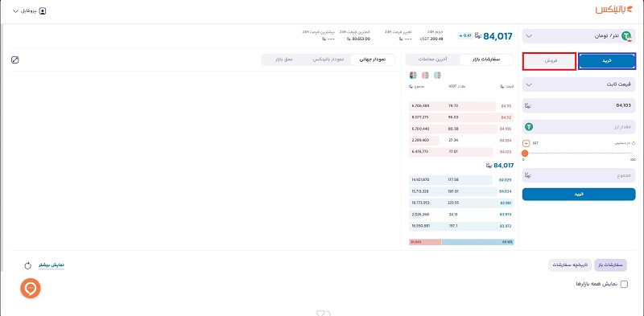This screenshot has width=644, height=316.
Task: Click the Balinex logo
Action: pos(616,9)
